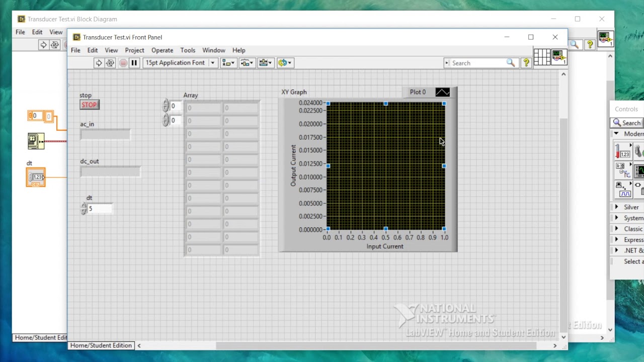Open the Operate menu
Viewport: 644px width, 362px height.
[x=162, y=50]
